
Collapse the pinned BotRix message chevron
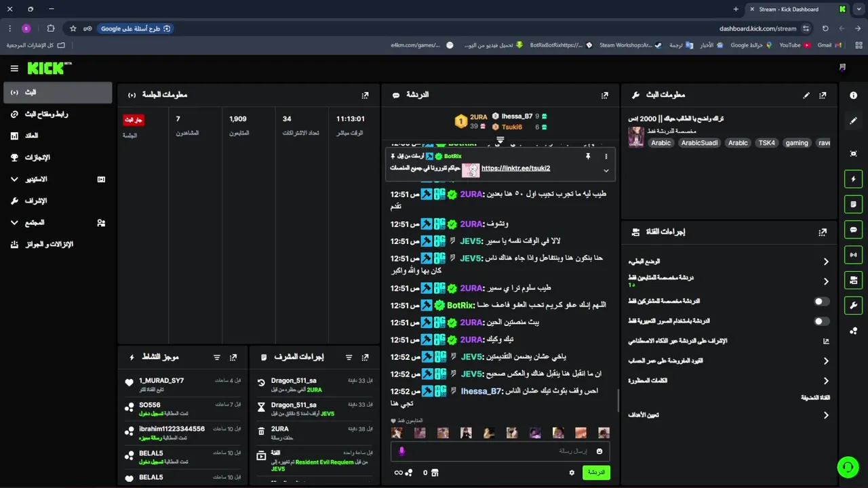click(606, 171)
